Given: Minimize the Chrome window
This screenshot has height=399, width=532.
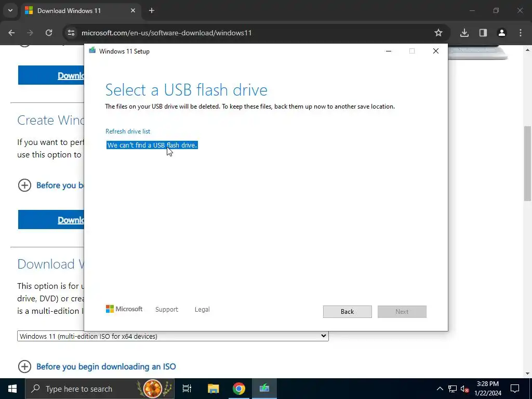Looking at the screenshot, I should click(472, 10).
